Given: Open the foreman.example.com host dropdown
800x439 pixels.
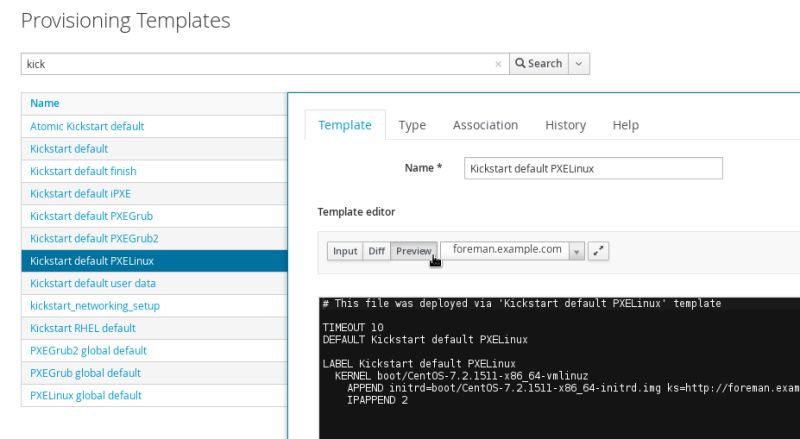Looking at the screenshot, I should [512, 251].
